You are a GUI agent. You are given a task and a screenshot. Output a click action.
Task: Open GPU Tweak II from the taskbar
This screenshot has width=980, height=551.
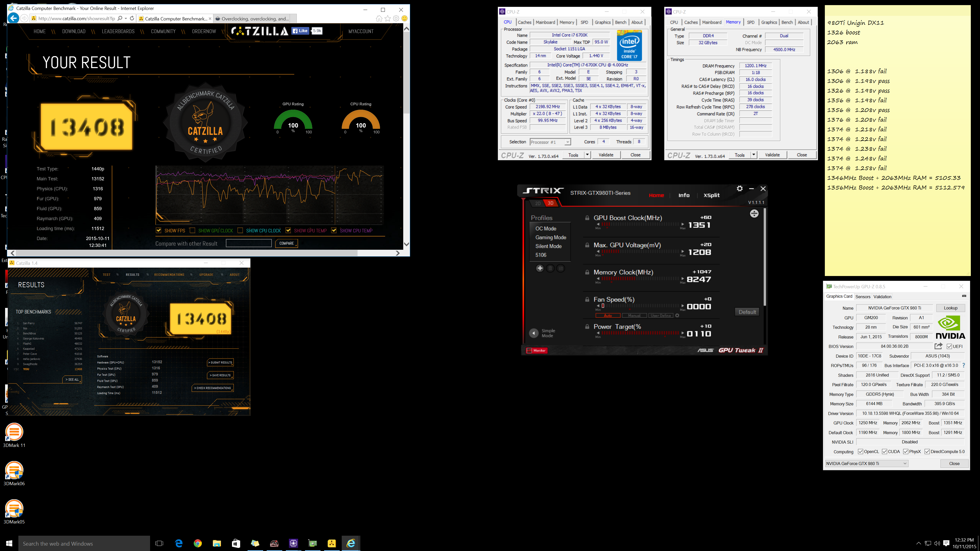pyautogui.click(x=274, y=543)
